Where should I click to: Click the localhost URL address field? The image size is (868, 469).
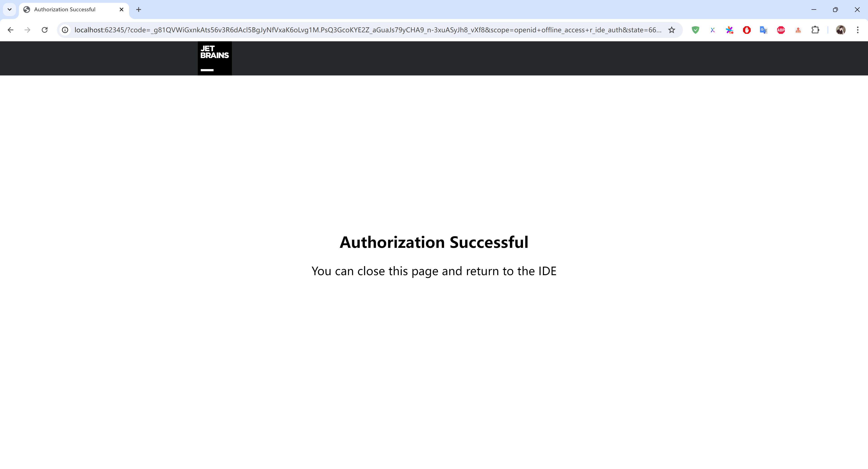pyautogui.click(x=367, y=30)
